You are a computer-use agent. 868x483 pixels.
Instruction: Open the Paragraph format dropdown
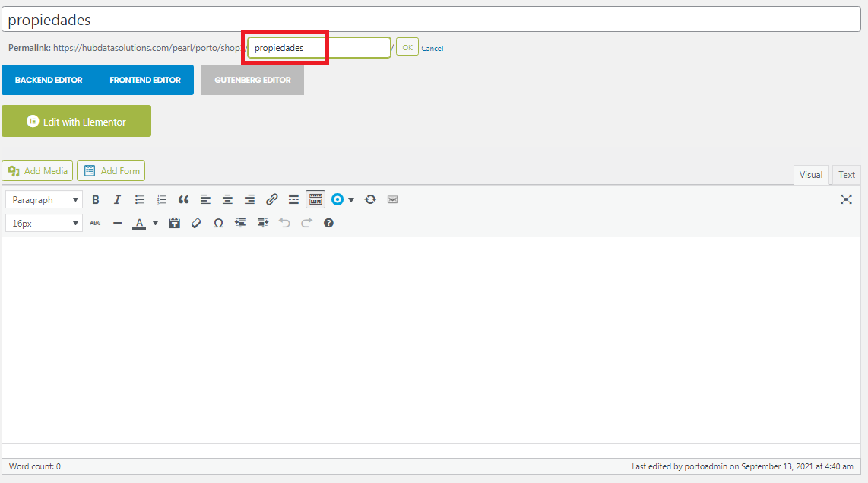pos(44,199)
